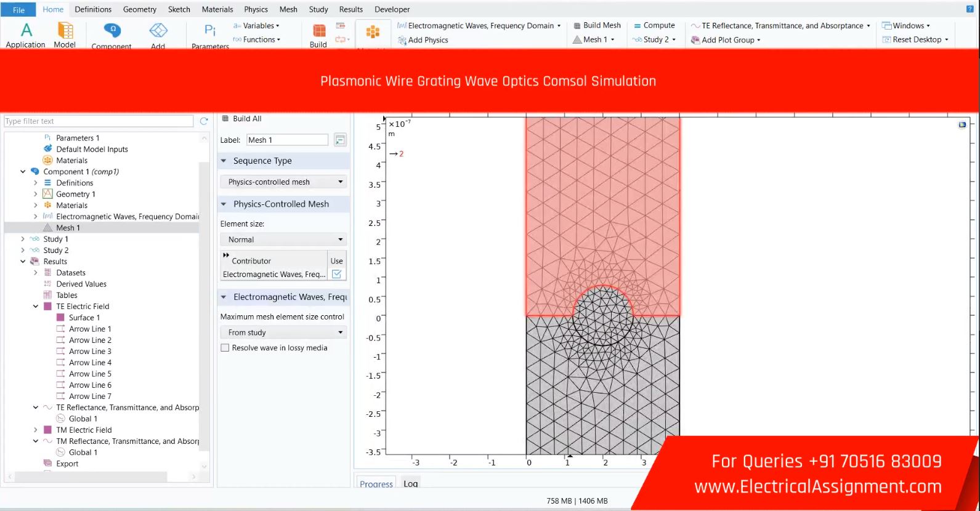The width and height of the screenshot is (980, 511).
Task: Toggle the Electromagnetic Waves contributor Use checkbox
Action: tap(336, 274)
